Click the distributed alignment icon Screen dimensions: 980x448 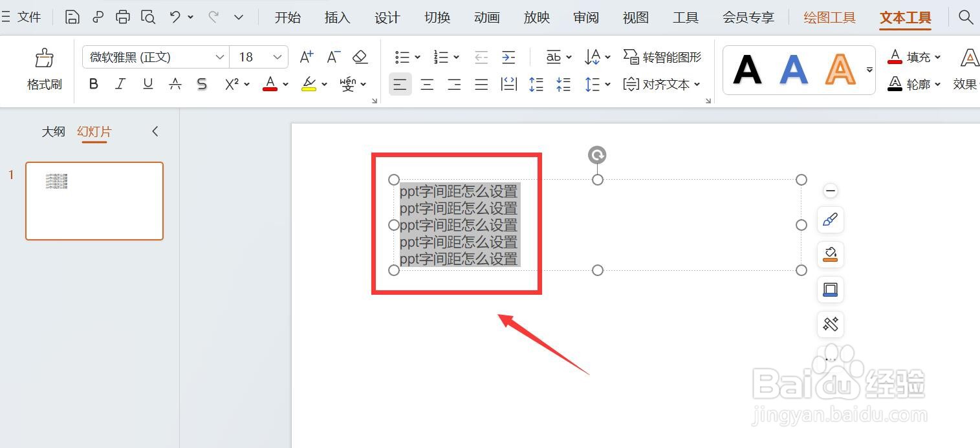509,83
